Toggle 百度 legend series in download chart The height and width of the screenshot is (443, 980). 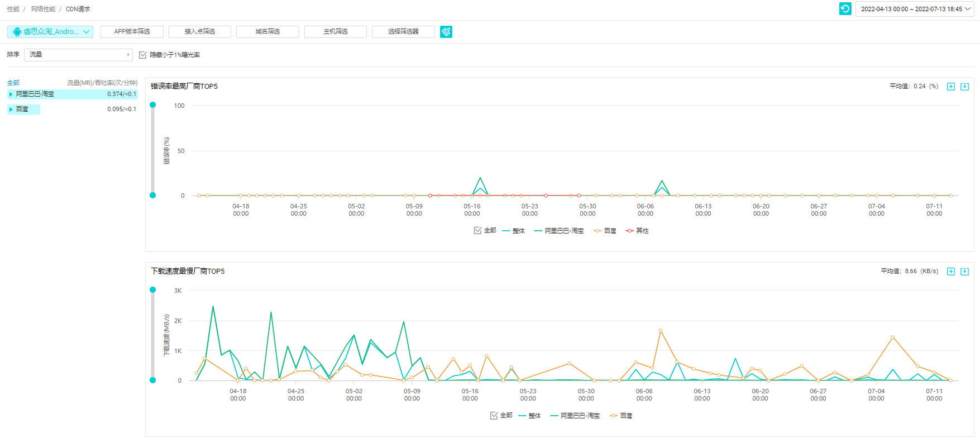click(x=621, y=416)
